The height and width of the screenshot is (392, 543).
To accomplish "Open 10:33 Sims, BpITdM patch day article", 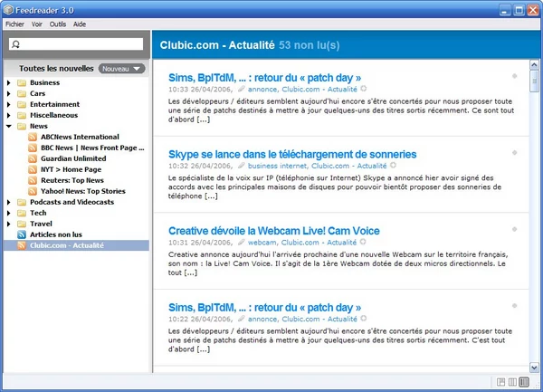I will (x=264, y=78).
